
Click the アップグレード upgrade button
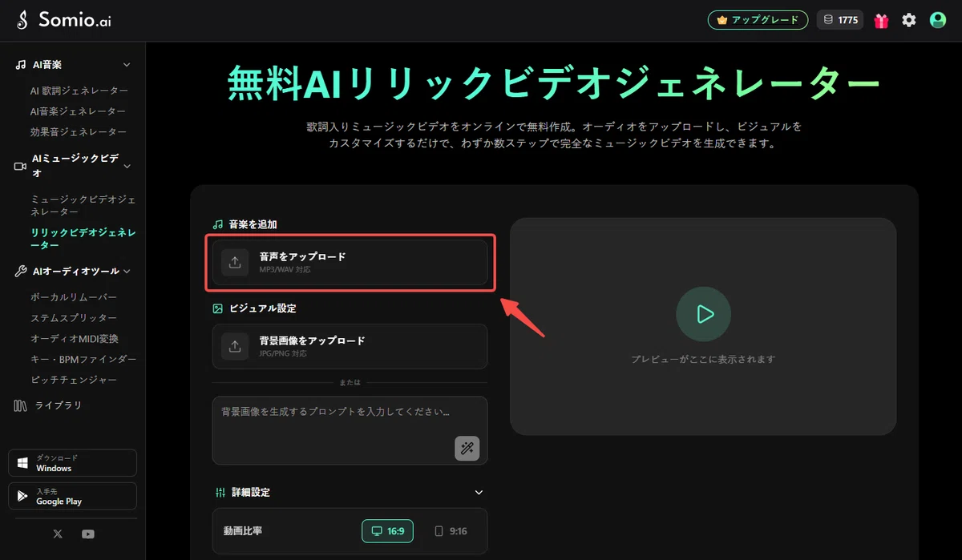pyautogui.click(x=758, y=20)
